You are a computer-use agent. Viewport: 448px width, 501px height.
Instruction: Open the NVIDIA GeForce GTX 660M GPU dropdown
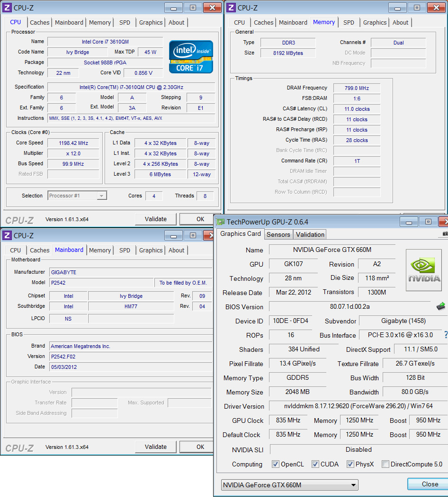[x=289, y=485]
